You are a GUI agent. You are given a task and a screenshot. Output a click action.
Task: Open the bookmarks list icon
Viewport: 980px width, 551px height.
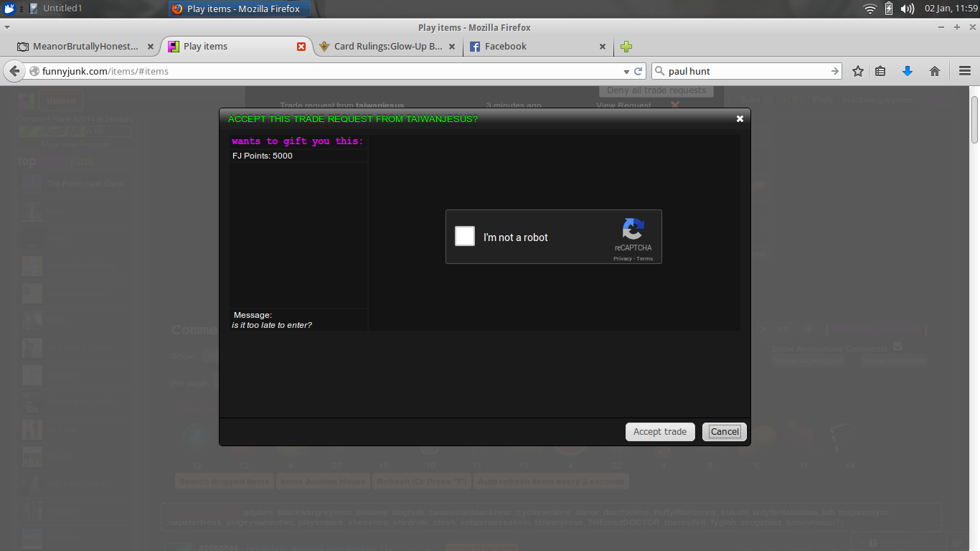(x=880, y=71)
